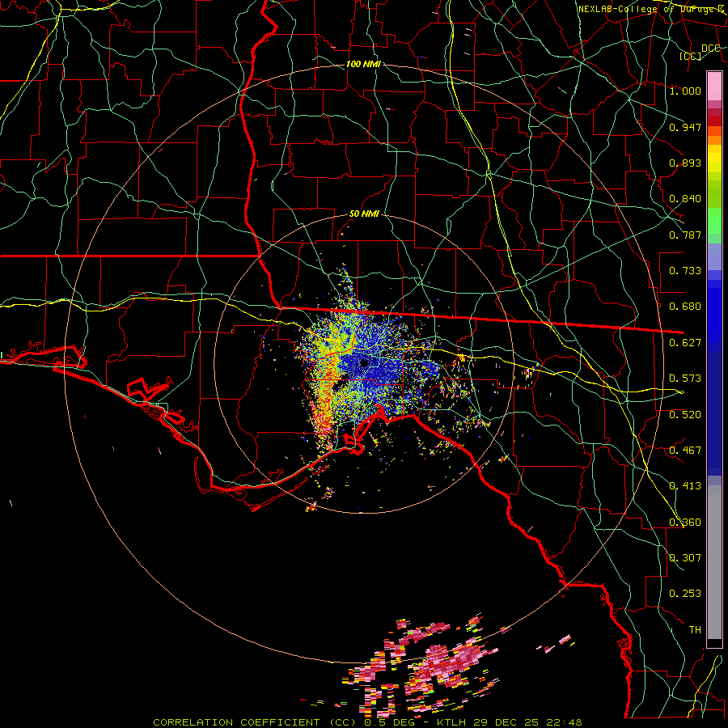Click the 0.840 value on the color scale
Image resolution: width=728 pixels, height=728 pixels.
(685, 199)
